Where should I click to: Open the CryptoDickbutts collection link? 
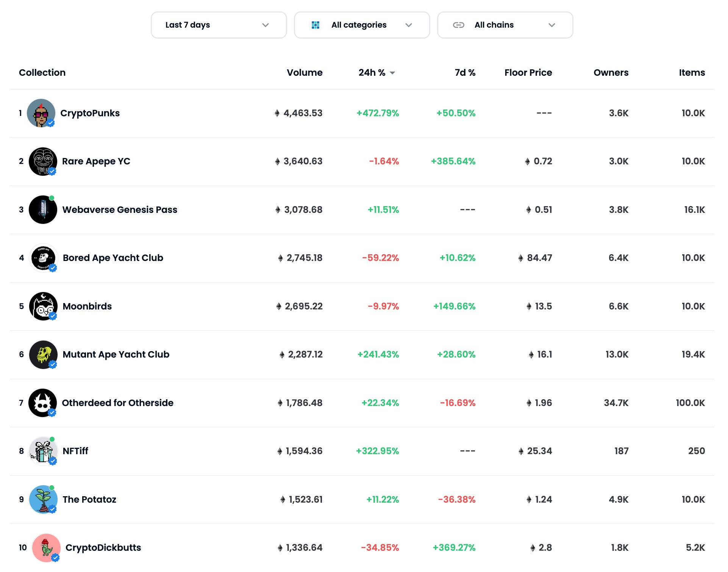tap(103, 548)
